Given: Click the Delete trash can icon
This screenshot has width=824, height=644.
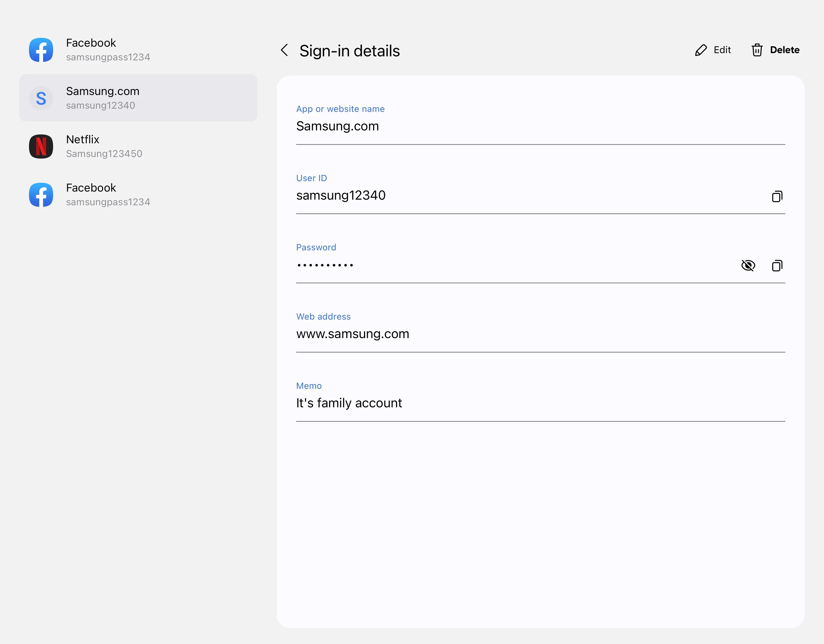Looking at the screenshot, I should [757, 50].
